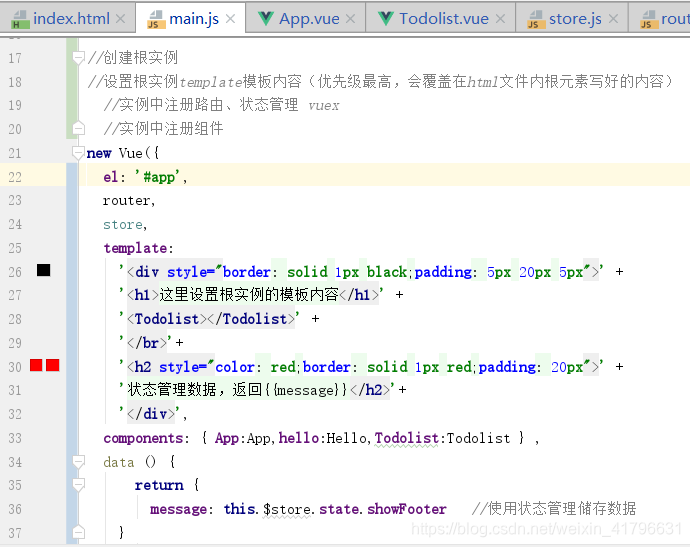Click the //实例中注册组件 comment on line 20
This screenshot has height=547, width=690.
pyautogui.click(x=163, y=128)
